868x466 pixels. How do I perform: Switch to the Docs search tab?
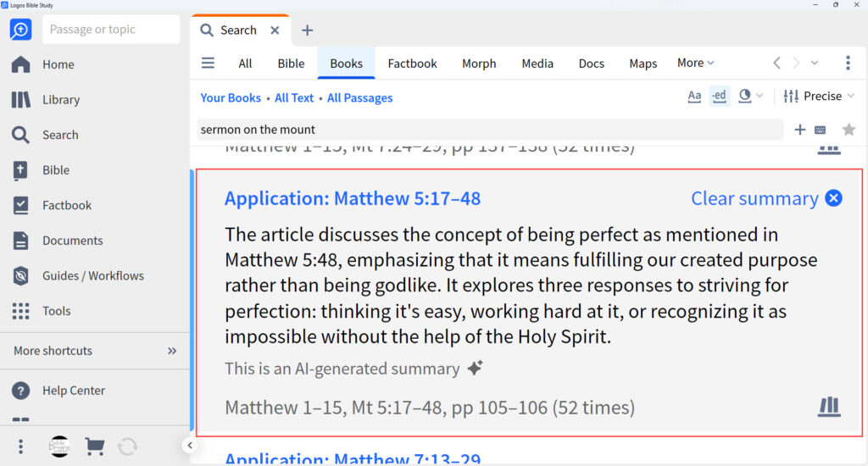pyautogui.click(x=591, y=64)
